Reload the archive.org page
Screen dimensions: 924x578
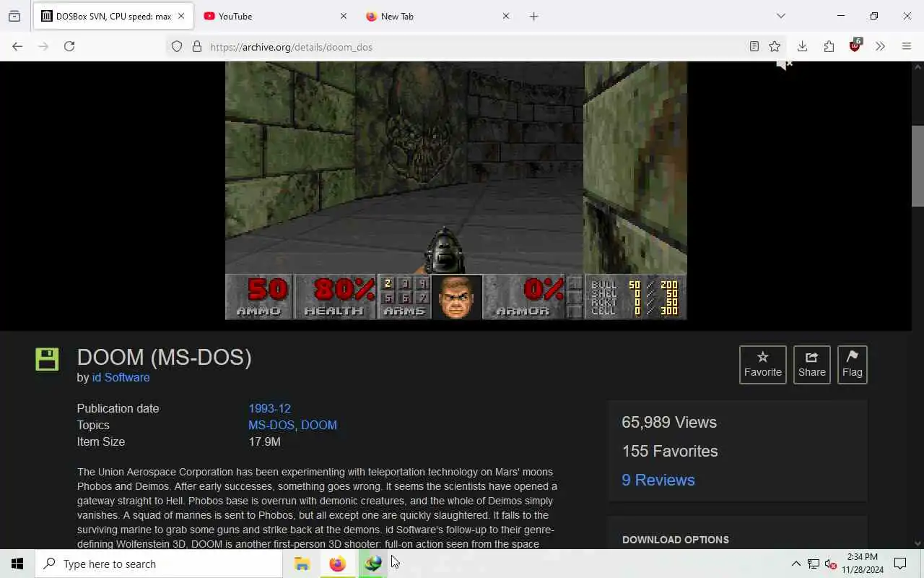[69, 46]
